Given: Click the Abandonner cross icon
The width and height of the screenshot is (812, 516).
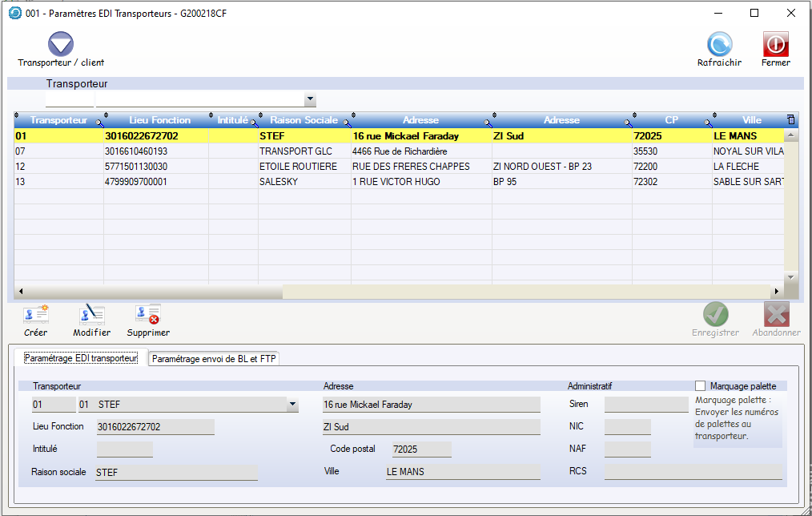Looking at the screenshot, I should pos(776,314).
